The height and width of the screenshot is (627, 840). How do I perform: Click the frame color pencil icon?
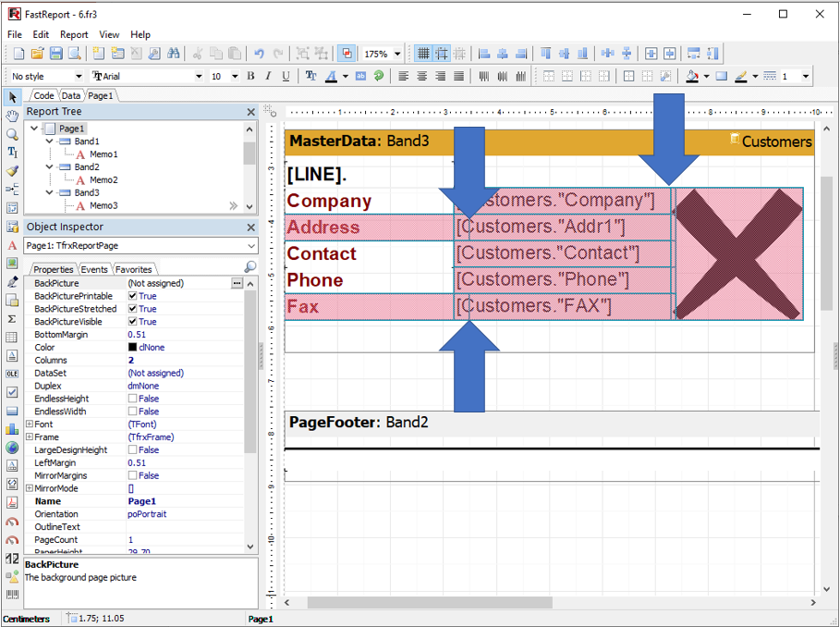(x=741, y=76)
